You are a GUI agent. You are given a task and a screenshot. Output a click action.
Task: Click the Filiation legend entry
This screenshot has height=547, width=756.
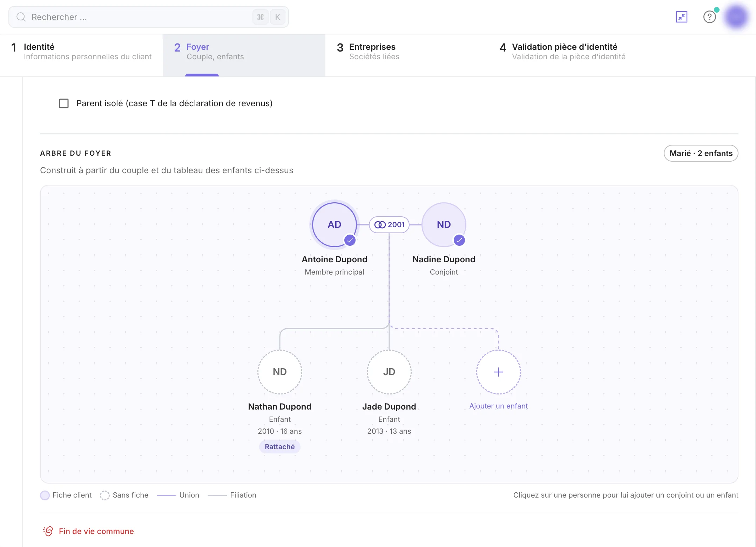pos(232,495)
